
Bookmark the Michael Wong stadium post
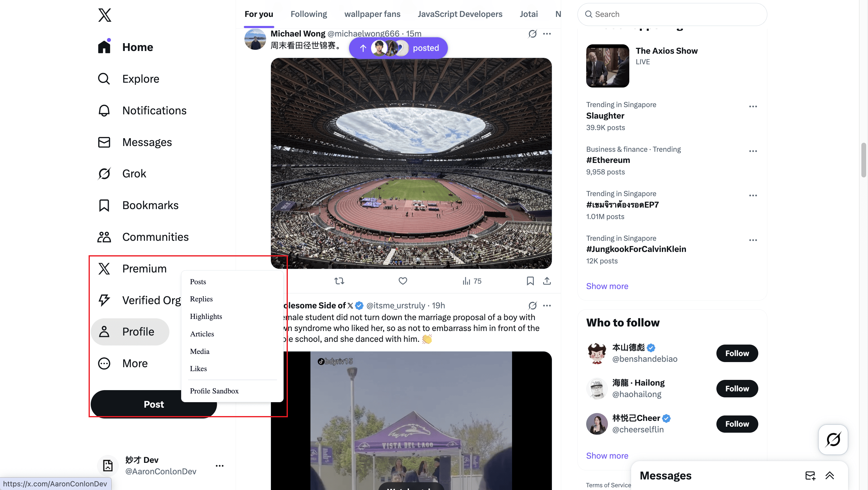[x=530, y=281]
